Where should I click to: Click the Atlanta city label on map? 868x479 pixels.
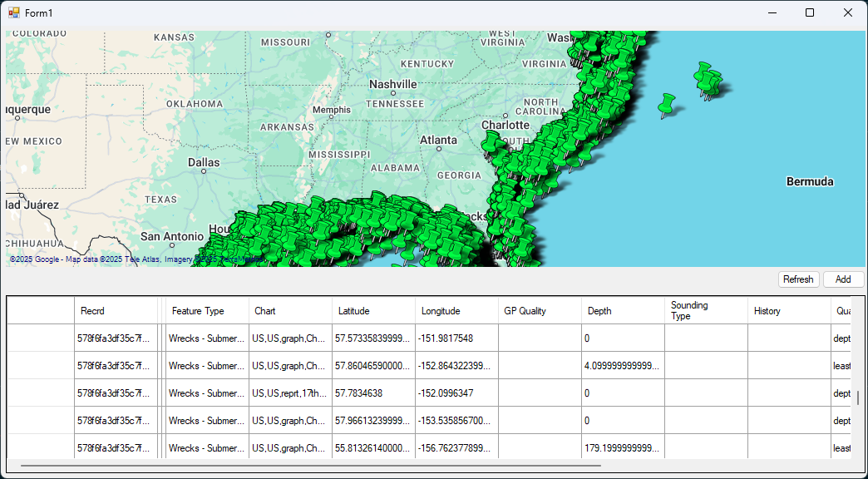(x=438, y=140)
